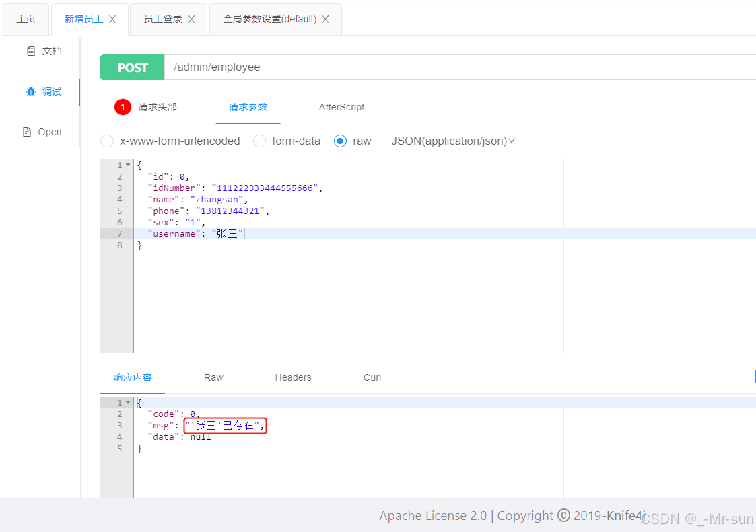
Task: Click the closing brace on request line 8
Action: (x=140, y=245)
